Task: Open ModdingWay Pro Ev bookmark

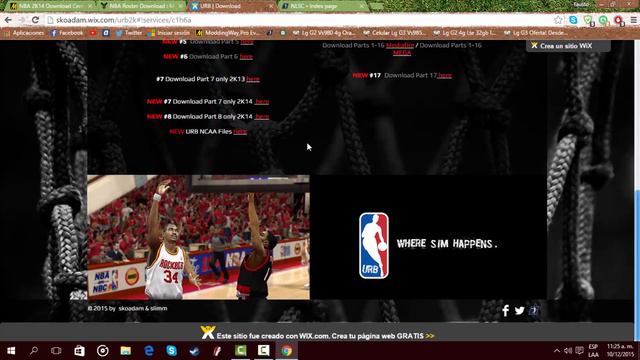Action: click(228, 33)
